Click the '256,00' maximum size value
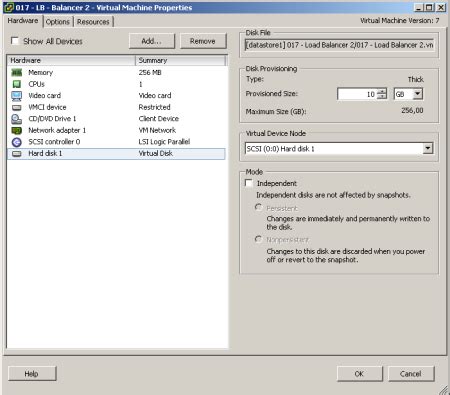Image resolution: width=450 pixels, height=395 pixels. point(412,110)
